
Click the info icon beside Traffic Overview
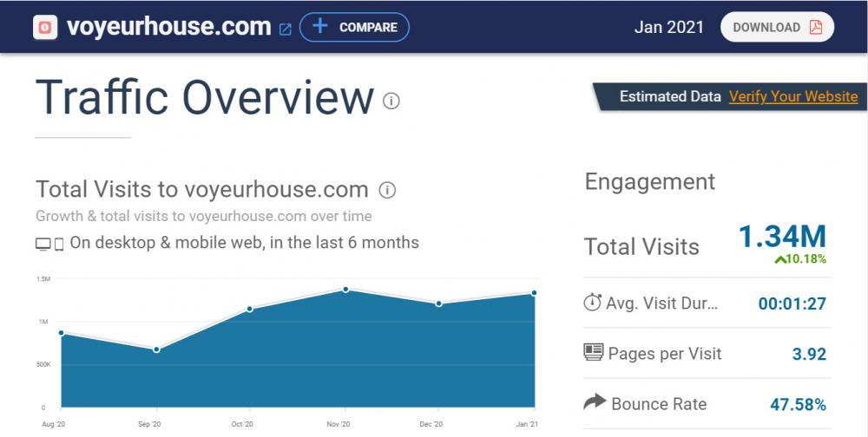coord(391,101)
